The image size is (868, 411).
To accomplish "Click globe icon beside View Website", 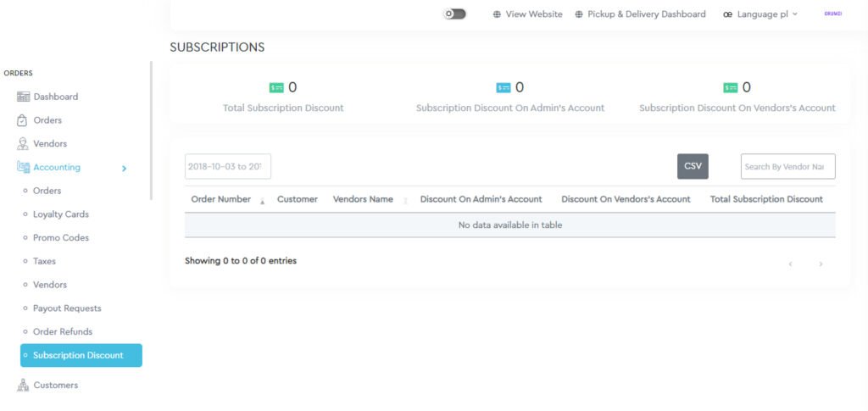I will [x=498, y=14].
